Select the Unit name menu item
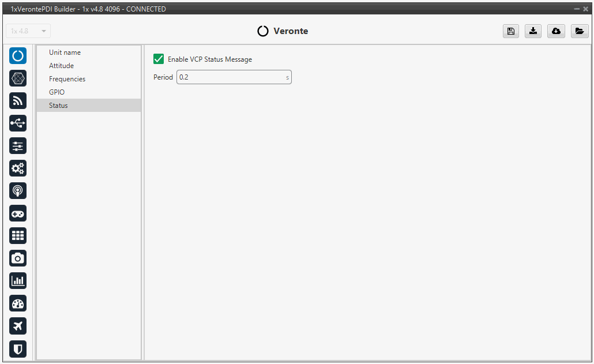 65,52
